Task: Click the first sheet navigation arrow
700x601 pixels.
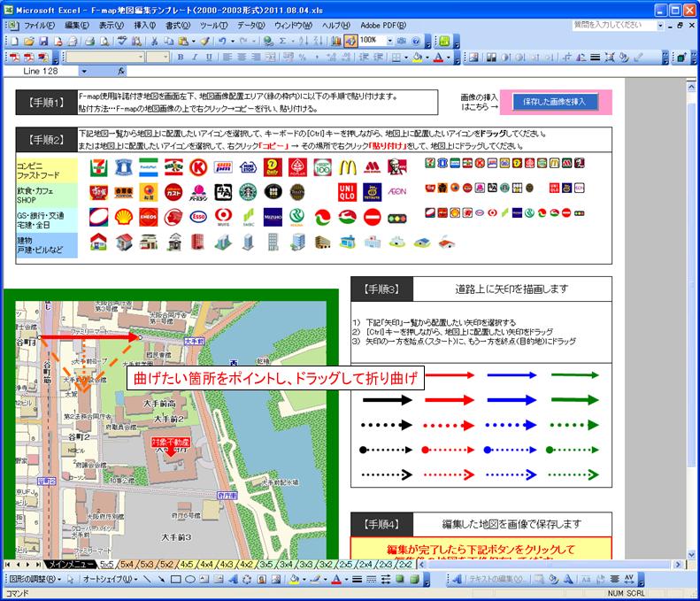Action: tap(8, 565)
